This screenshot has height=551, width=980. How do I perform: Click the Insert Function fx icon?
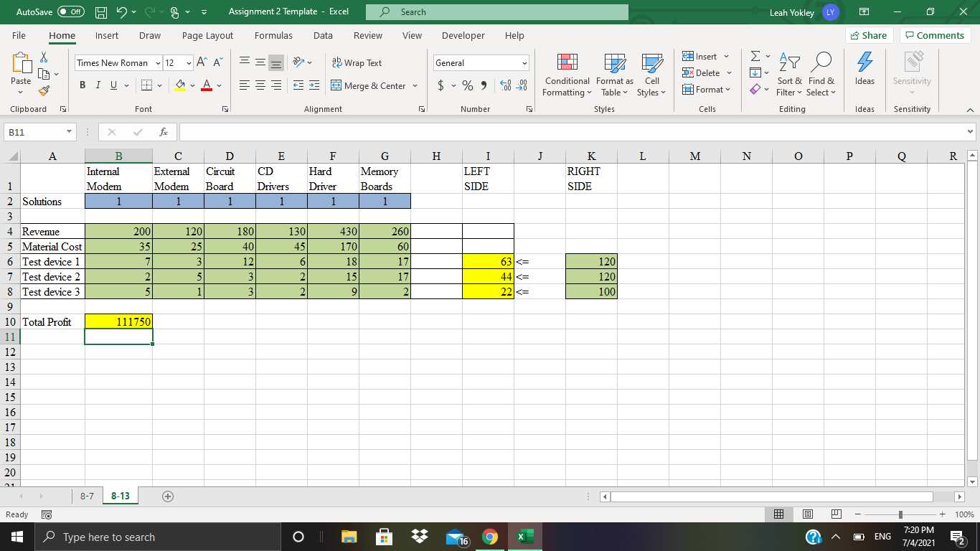pyautogui.click(x=164, y=132)
